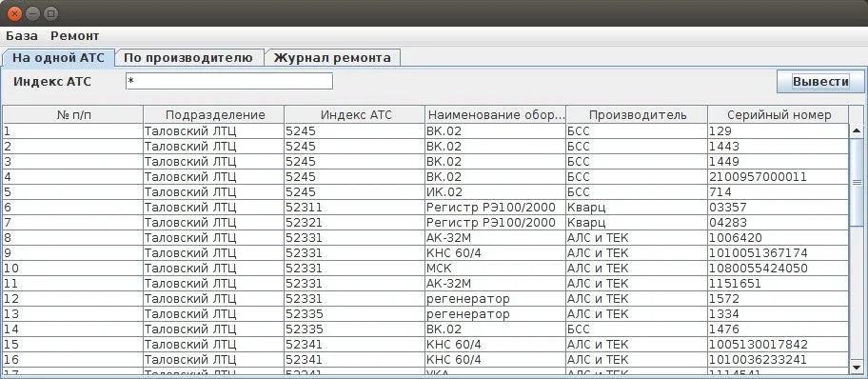
Task: Select serial number 1010051367174
Action: pos(779,253)
